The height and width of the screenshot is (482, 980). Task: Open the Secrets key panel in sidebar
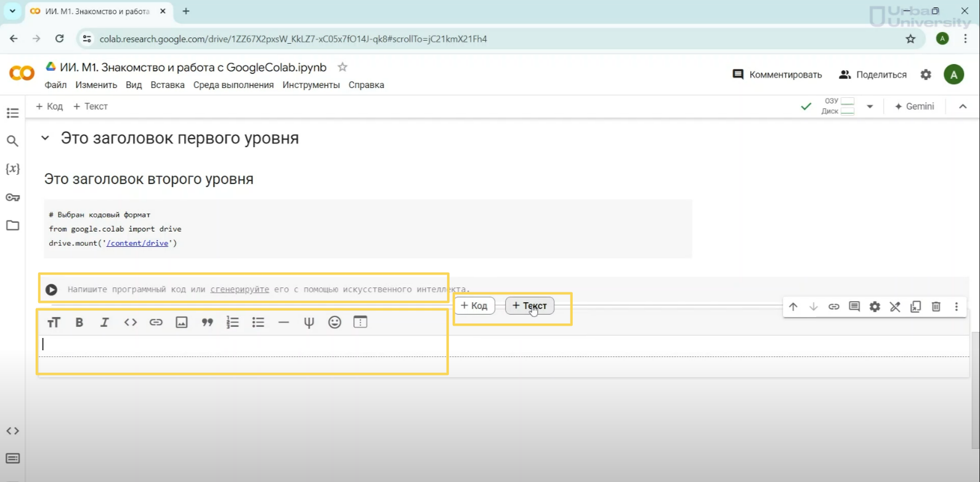pyautogui.click(x=12, y=198)
